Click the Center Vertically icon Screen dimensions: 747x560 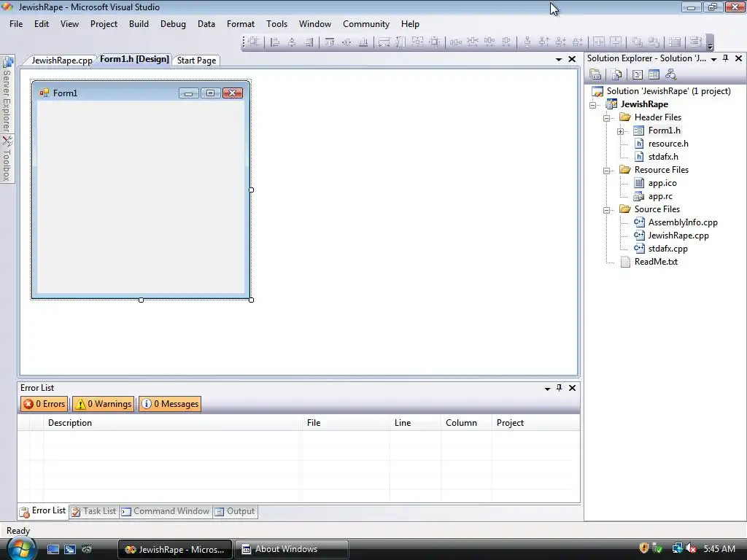(616, 42)
